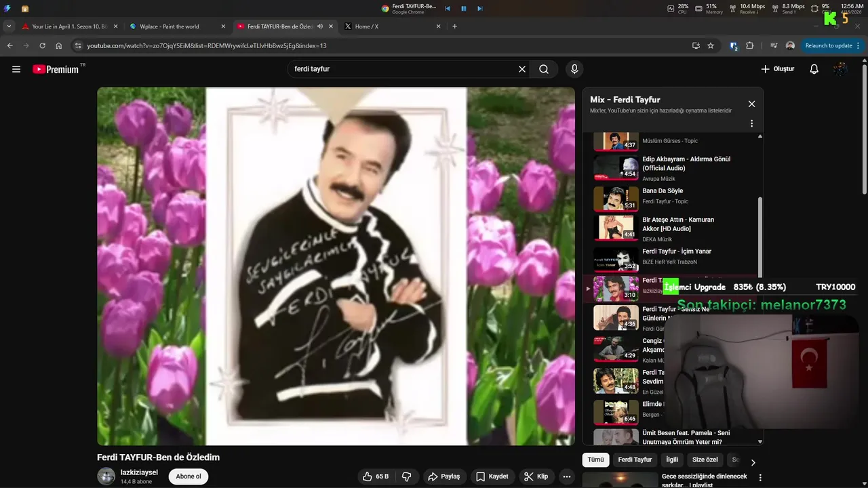Clear the 'ferdi tayfur' search text
The image size is (868, 488).
click(x=522, y=69)
